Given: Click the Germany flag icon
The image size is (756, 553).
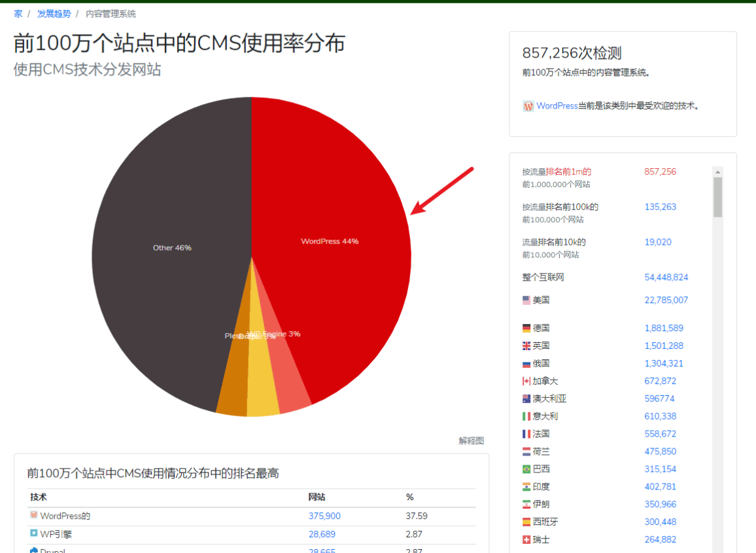Looking at the screenshot, I should tap(526, 329).
